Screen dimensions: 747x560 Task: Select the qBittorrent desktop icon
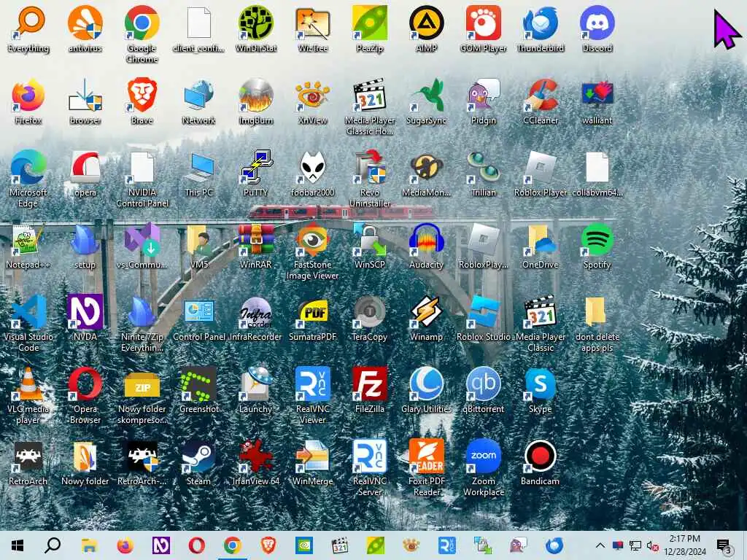tap(483, 390)
